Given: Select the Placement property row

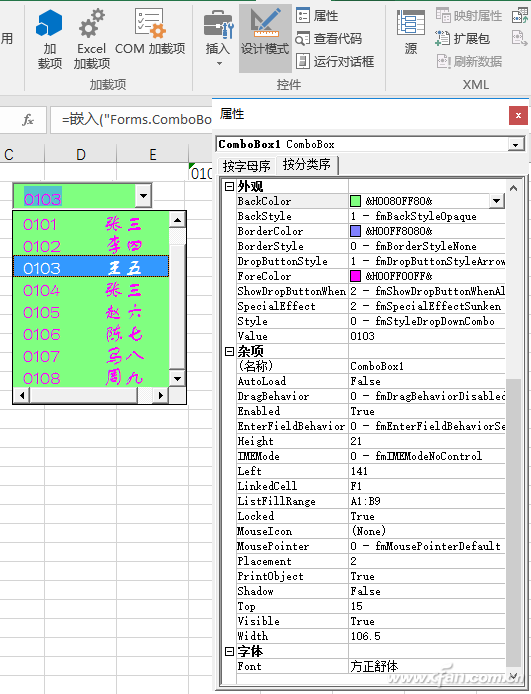Looking at the screenshot, I should pyautogui.click(x=371, y=561).
